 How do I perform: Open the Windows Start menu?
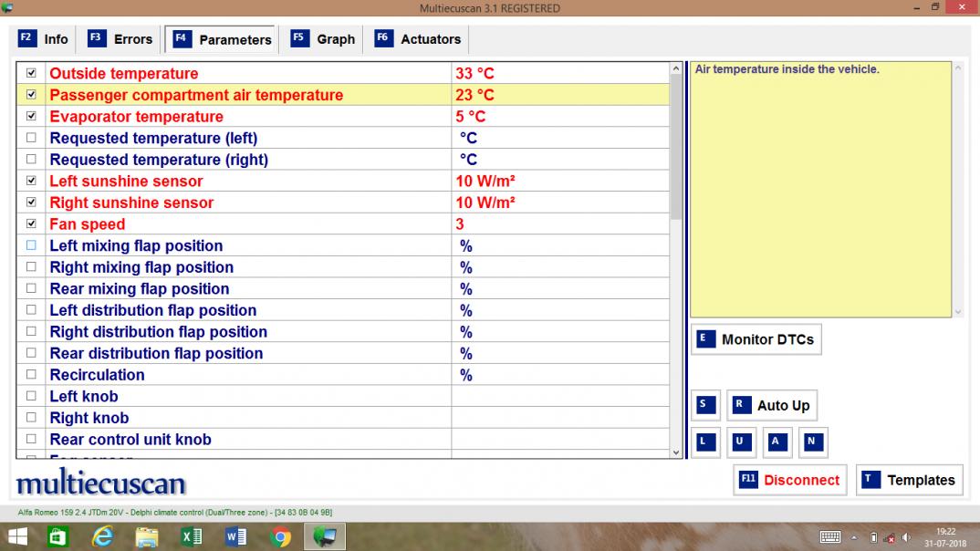[17, 536]
